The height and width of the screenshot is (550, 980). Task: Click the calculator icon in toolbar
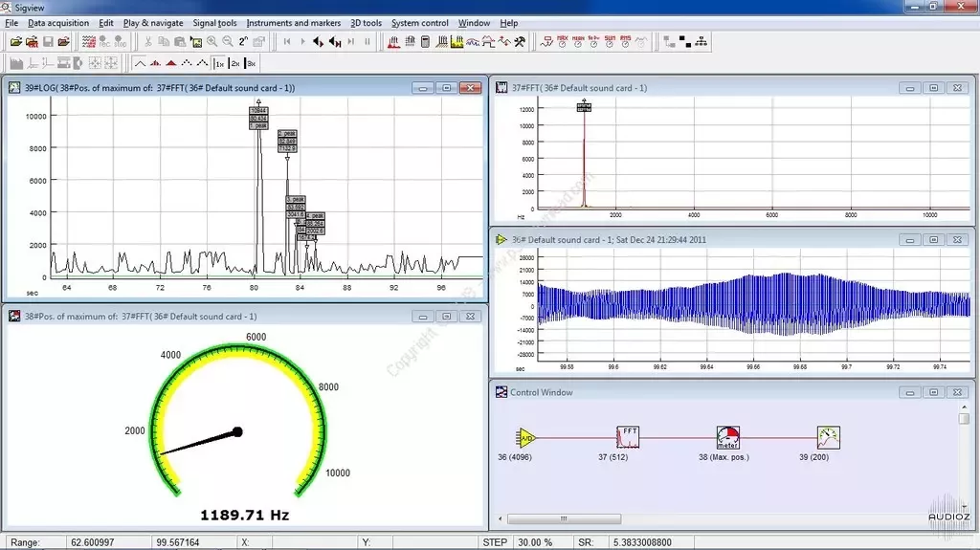[425, 42]
